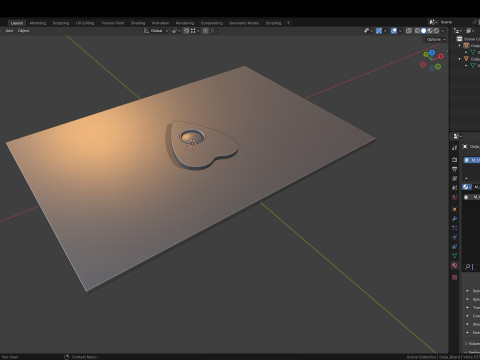Click the scene browse icon beside Scene field

433,22
